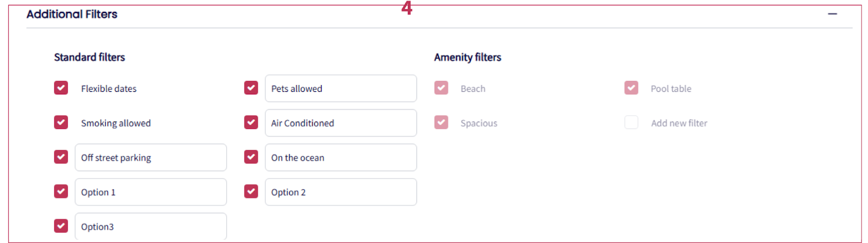
Task: Toggle the Beach amenity checkbox
Action: (x=442, y=88)
